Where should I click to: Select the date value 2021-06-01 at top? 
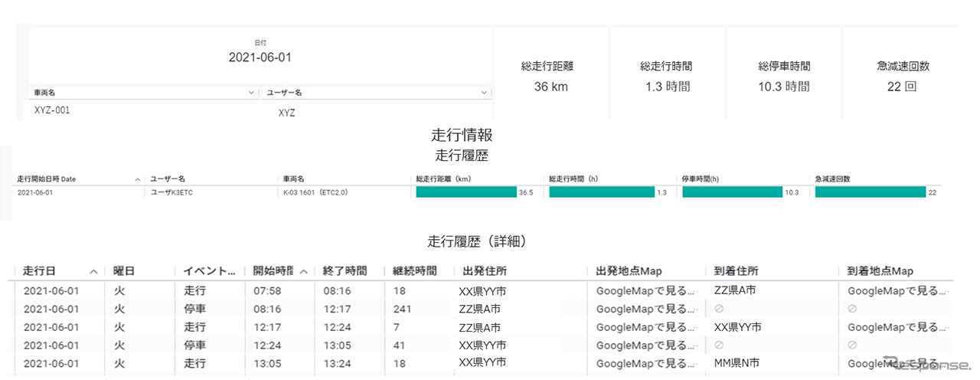[260, 57]
